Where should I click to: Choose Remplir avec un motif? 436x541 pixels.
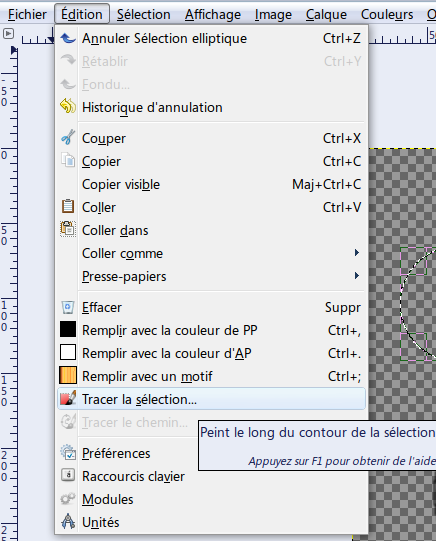(211, 376)
